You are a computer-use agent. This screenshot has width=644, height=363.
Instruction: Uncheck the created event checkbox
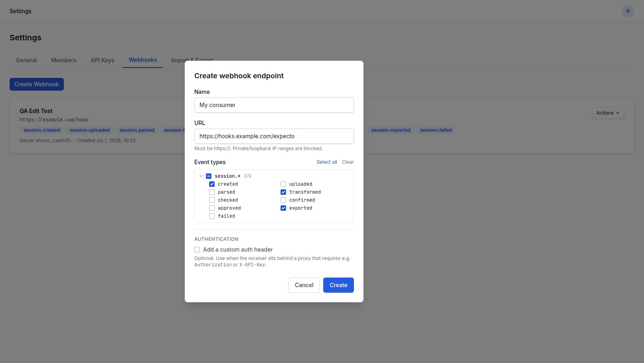[212, 184]
